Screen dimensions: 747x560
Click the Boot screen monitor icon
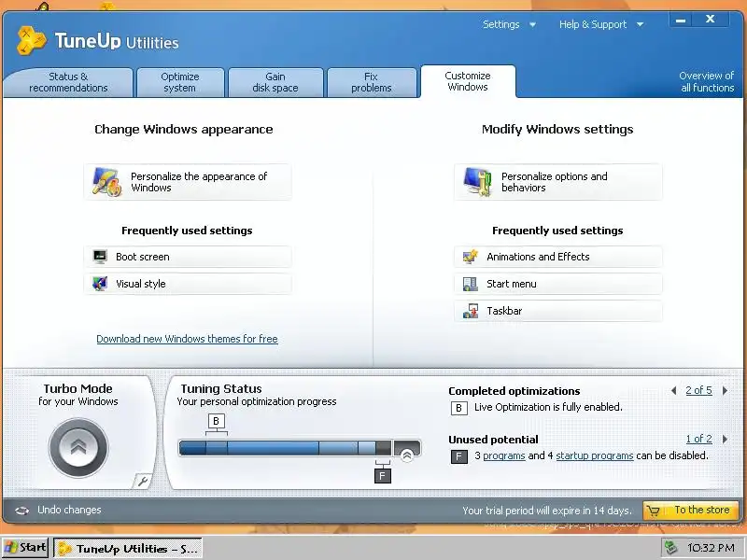pos(100,257)
